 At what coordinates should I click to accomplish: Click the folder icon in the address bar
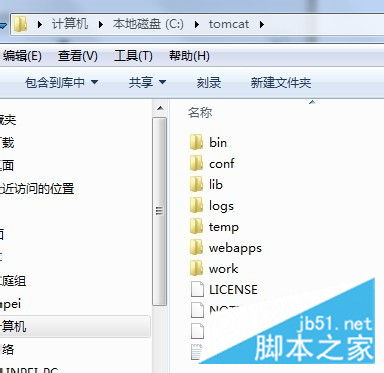tap(21, 24)
